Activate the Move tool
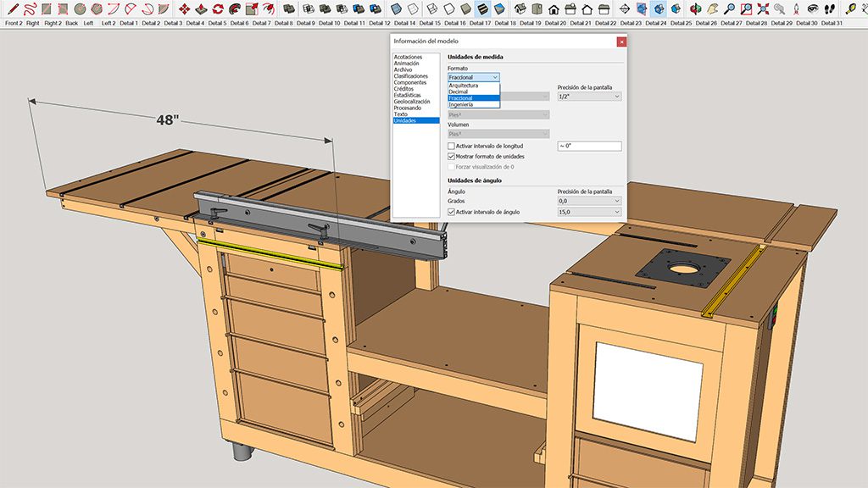 pos(184,8)
